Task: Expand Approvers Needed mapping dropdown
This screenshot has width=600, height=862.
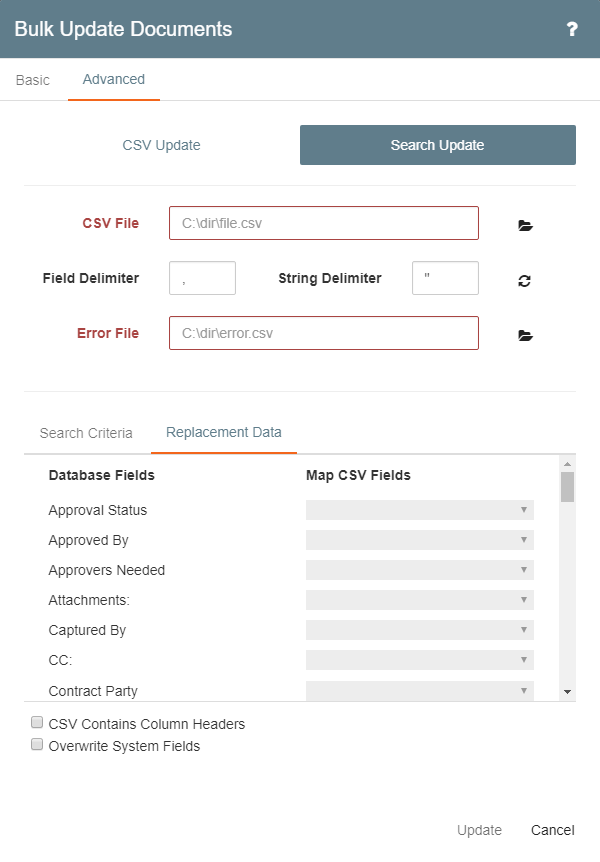Action: point(419,570)
